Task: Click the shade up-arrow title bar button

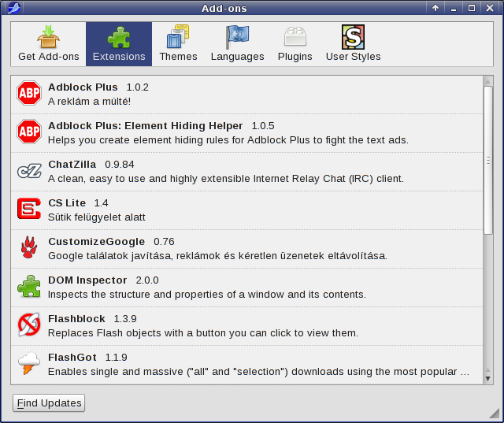Action: tap(435, 8)
